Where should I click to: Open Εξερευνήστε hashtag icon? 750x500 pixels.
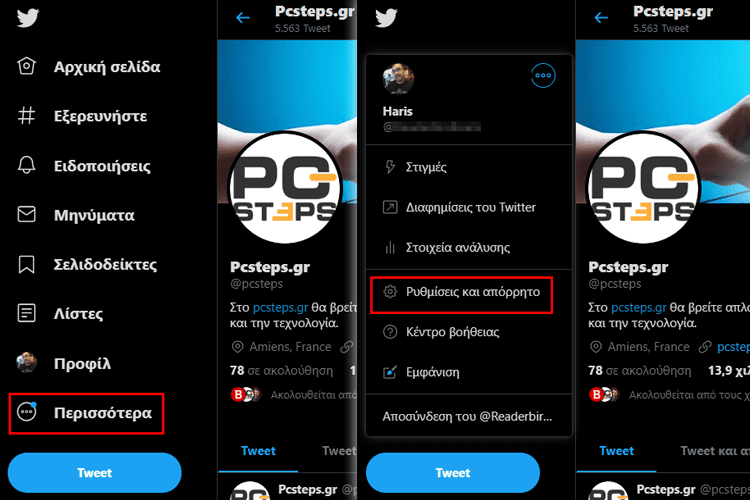[x=26, y=116]
